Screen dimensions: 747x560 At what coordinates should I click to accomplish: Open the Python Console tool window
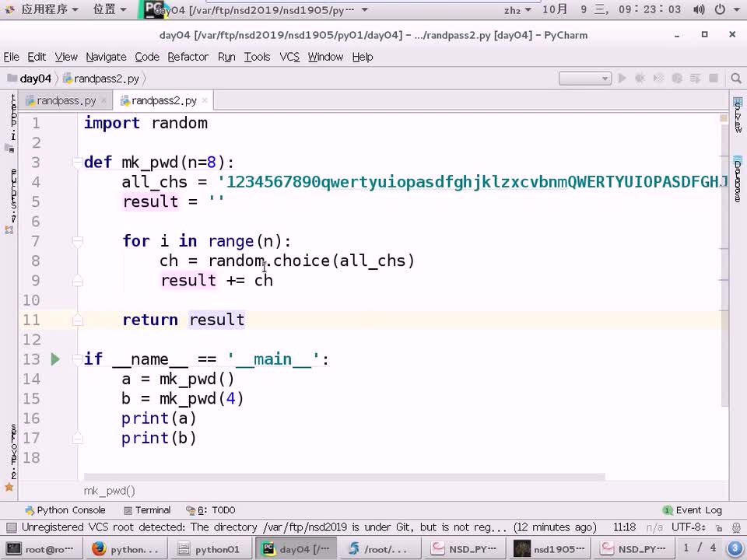pyautogui.click(x=65, y=510)
